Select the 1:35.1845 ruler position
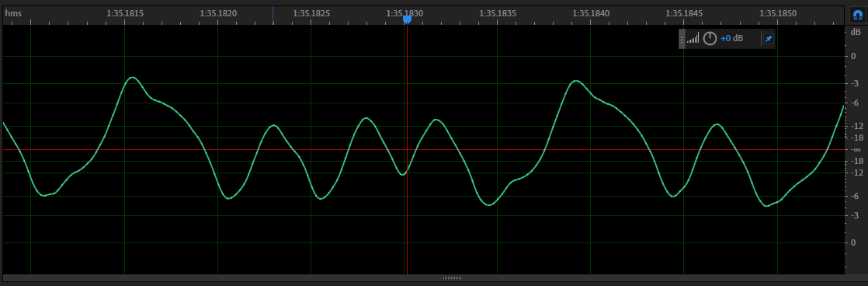 [684, 12]
